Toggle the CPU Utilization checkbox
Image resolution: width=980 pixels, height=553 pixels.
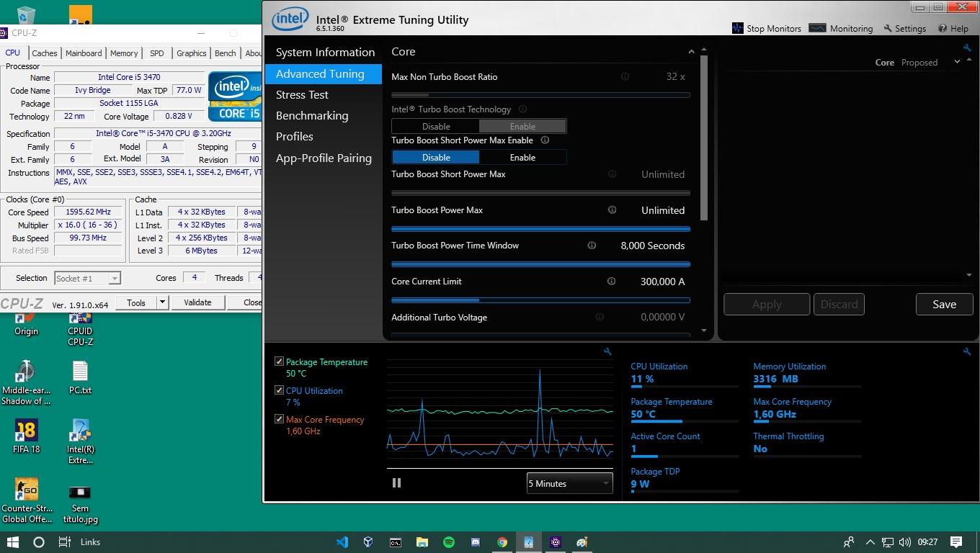tap(279, 390)
